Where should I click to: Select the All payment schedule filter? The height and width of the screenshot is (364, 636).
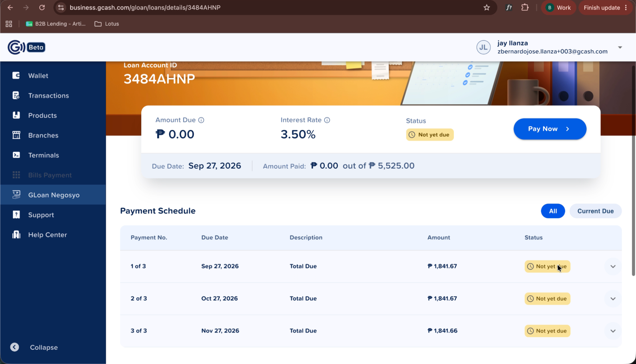pos(553,211)
